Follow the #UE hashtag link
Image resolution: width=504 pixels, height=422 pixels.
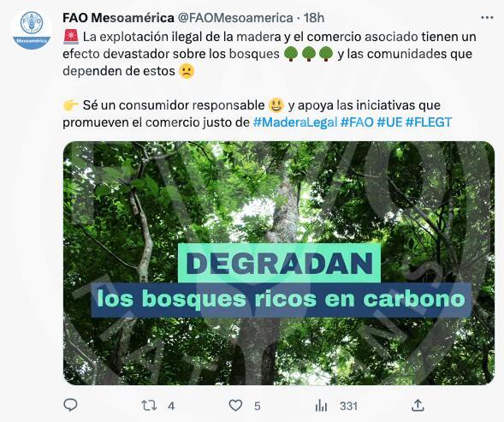pos(389,122)
